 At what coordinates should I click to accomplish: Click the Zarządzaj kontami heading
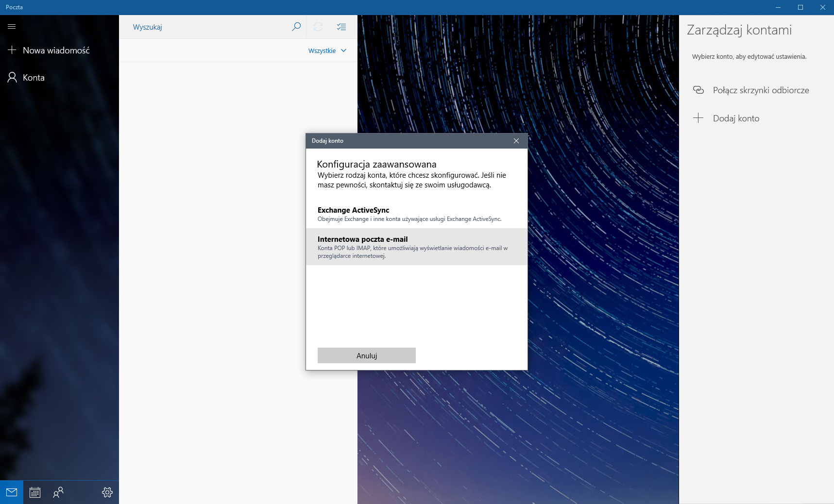coord(739,30)
